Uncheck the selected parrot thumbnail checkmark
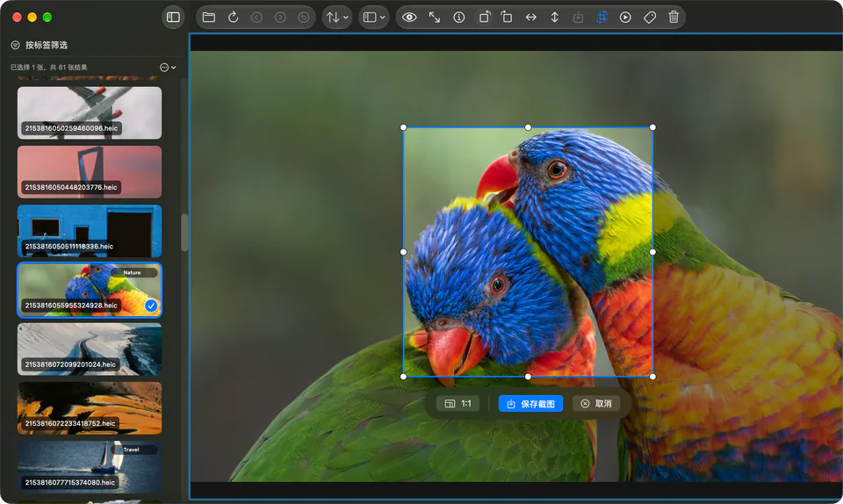Image resolution: width=843 pixels, height=504 pixels. click(x=151, y=306)
